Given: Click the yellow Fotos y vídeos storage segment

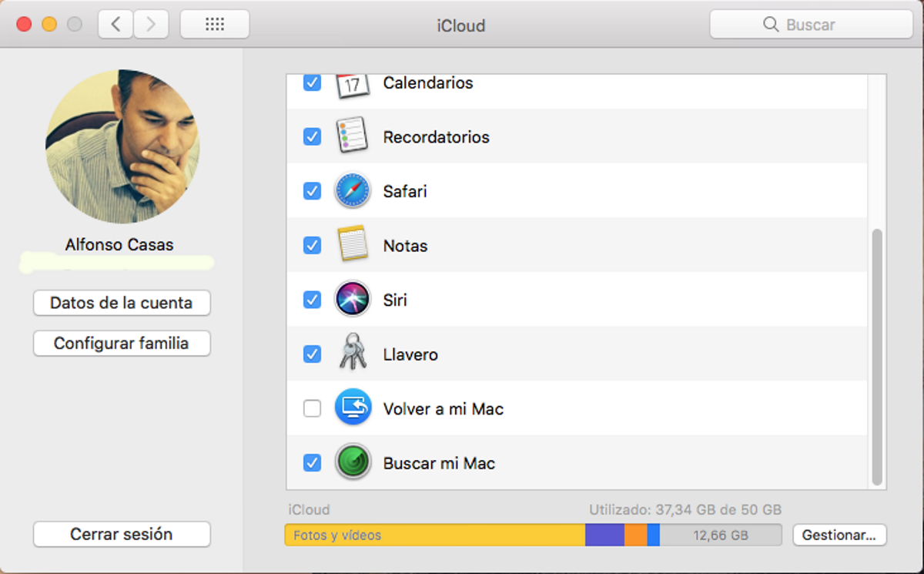Looking at the screenshot, I should (435, 535).
